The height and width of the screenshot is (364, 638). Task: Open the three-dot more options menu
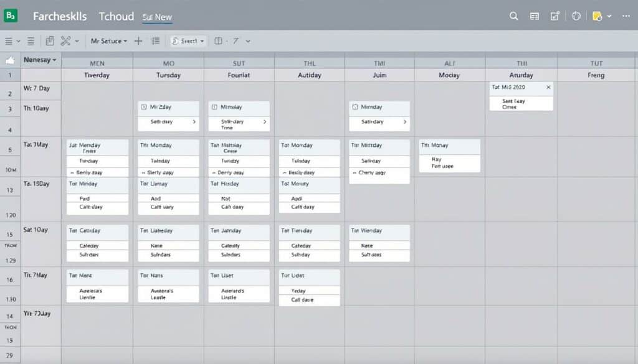point(626,16)
